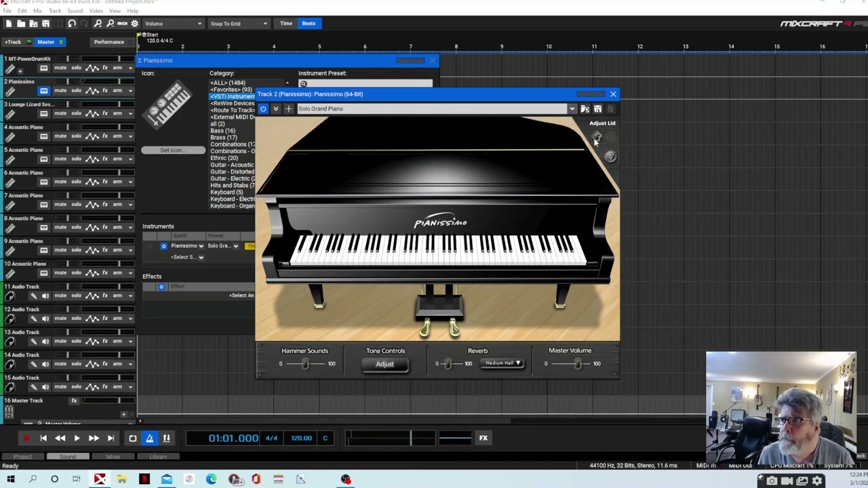Click the punch in/out transport icon
Viewport: 868px width, 488px height.
point(166,439)
